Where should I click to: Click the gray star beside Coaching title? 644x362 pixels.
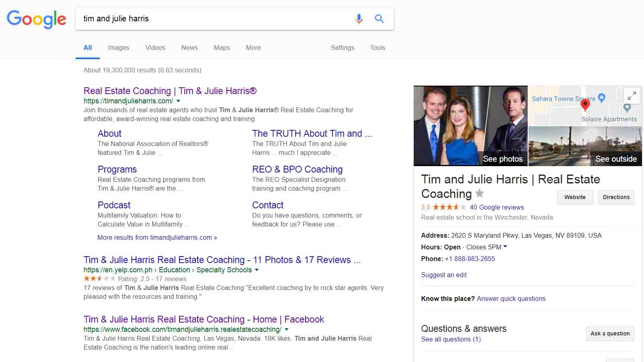(x=479, y=193)
